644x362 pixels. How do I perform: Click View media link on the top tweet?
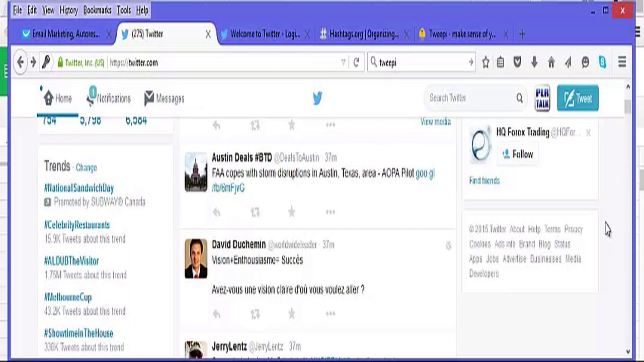click(x=436, y=122)
